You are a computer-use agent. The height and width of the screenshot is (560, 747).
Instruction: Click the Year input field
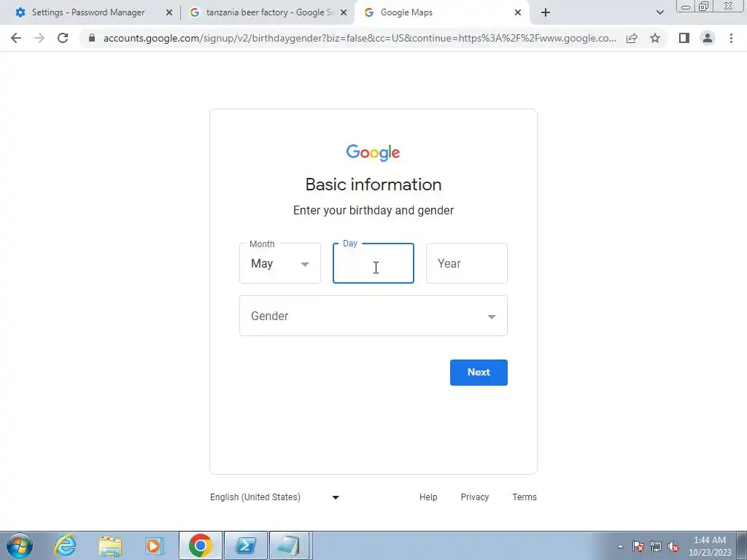(467, 263)
